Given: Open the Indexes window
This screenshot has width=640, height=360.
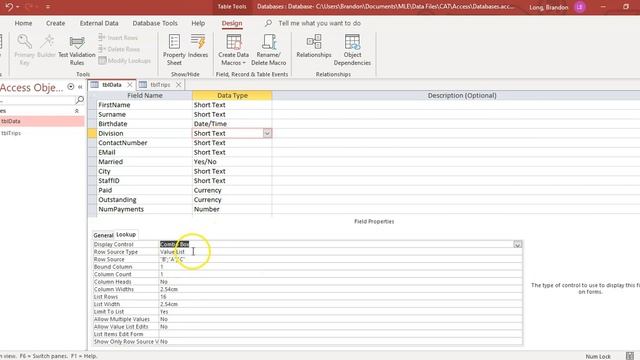Looking at the screenshot, I should 198,46.
